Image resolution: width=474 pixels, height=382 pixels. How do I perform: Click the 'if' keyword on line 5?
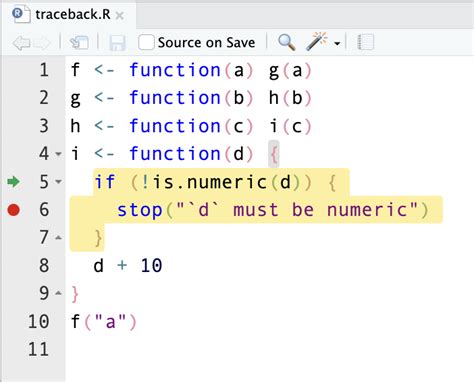pos(105,182)
